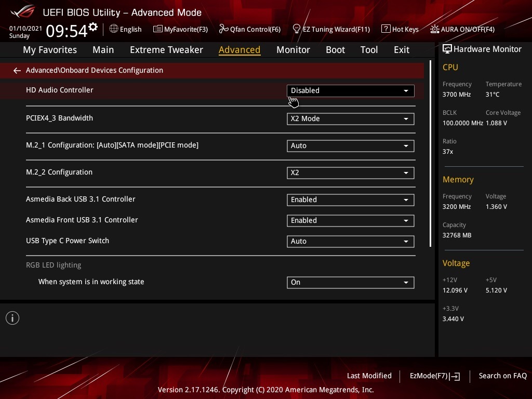Launch EZ Tuning Wizard(F11)

tap(331, 29)
